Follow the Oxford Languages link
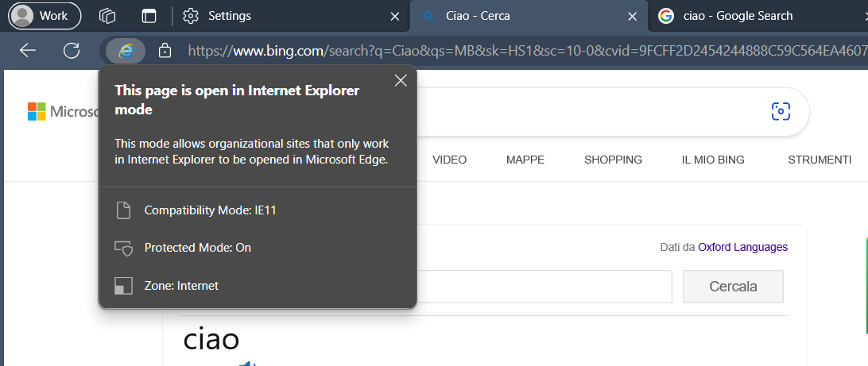 (743, 247)
